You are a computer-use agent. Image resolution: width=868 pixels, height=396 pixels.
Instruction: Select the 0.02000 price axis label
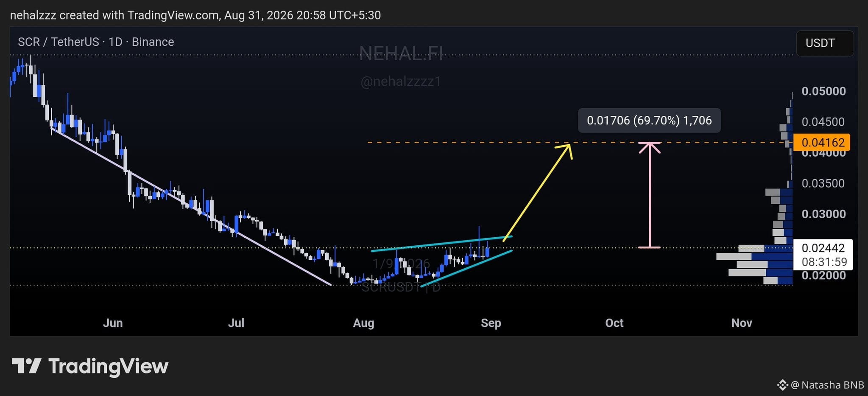(823, 275)
